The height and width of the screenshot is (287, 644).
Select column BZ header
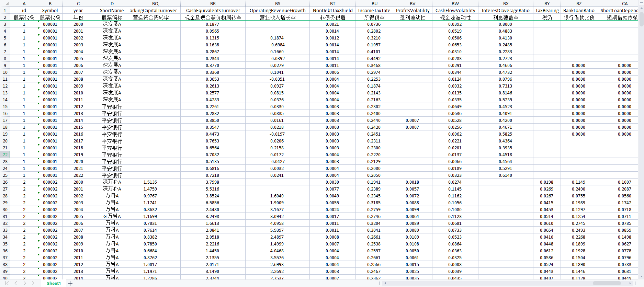(x=579, y=3)
